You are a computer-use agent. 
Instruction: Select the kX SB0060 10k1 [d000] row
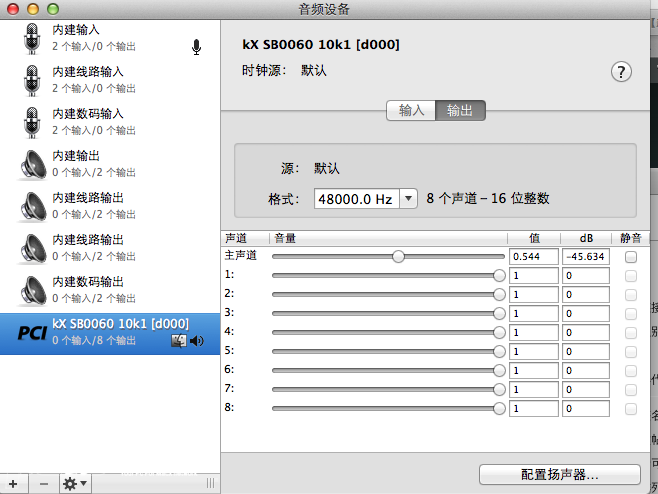tap(110, 334)
